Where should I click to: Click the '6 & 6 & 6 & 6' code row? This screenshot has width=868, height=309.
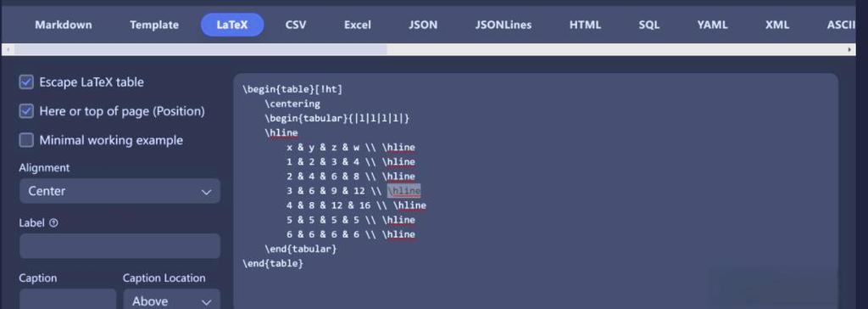[351, 234]
